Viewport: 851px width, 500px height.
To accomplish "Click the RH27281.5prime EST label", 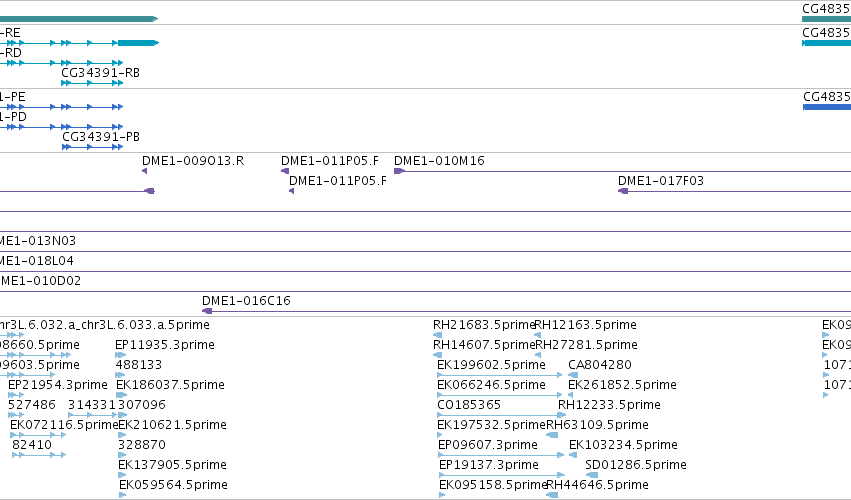I will [x=587, y=345].
